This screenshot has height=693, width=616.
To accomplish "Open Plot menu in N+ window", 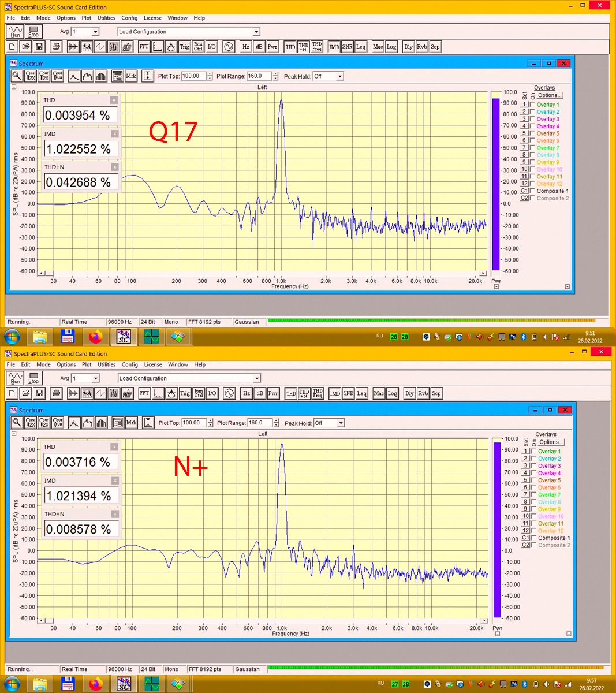I will (x=87, y=364).
